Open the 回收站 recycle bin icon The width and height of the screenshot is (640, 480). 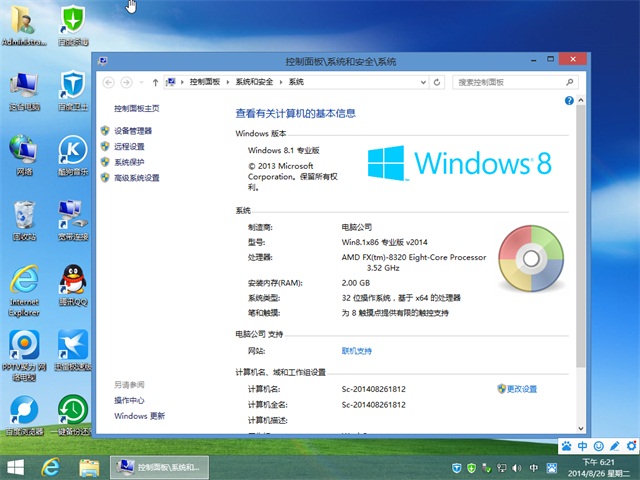[x=25, y=217]
